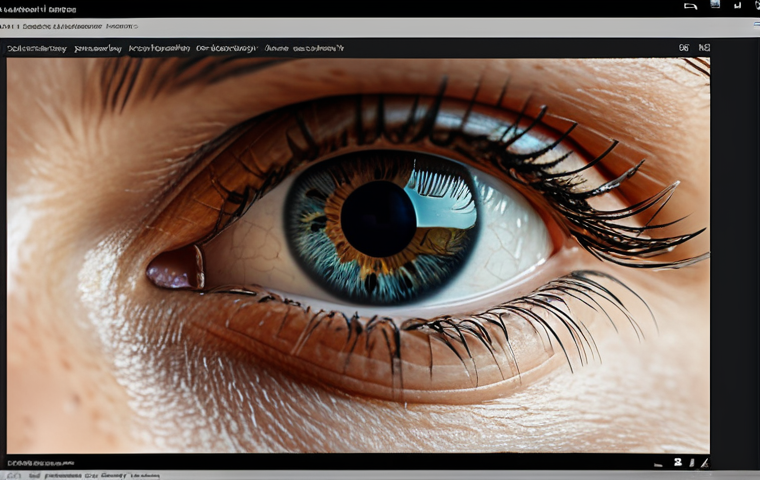Click the thin bar icon beside the pencil

click(x=692, y=463)
